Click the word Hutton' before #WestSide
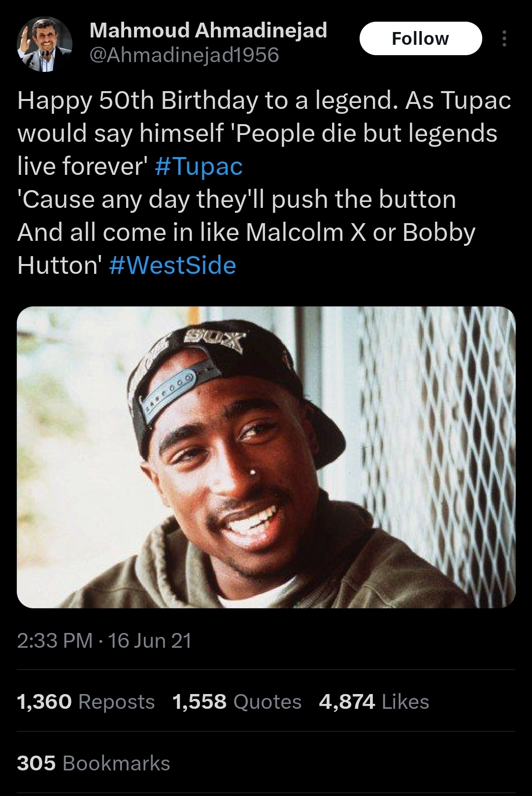 (60, 265)
